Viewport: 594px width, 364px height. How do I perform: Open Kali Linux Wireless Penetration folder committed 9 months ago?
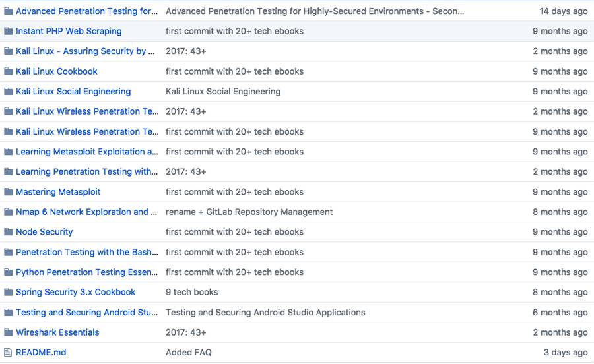tap(86, 131)
